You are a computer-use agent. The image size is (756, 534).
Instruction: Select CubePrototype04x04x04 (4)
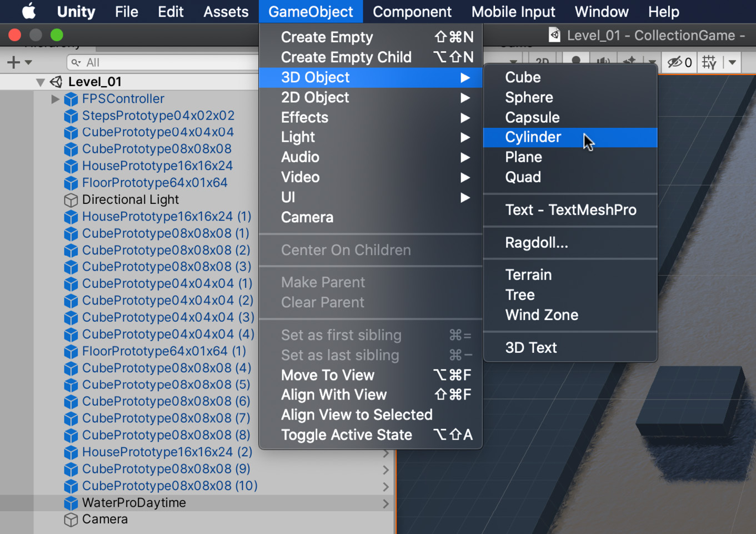(168, 334)
